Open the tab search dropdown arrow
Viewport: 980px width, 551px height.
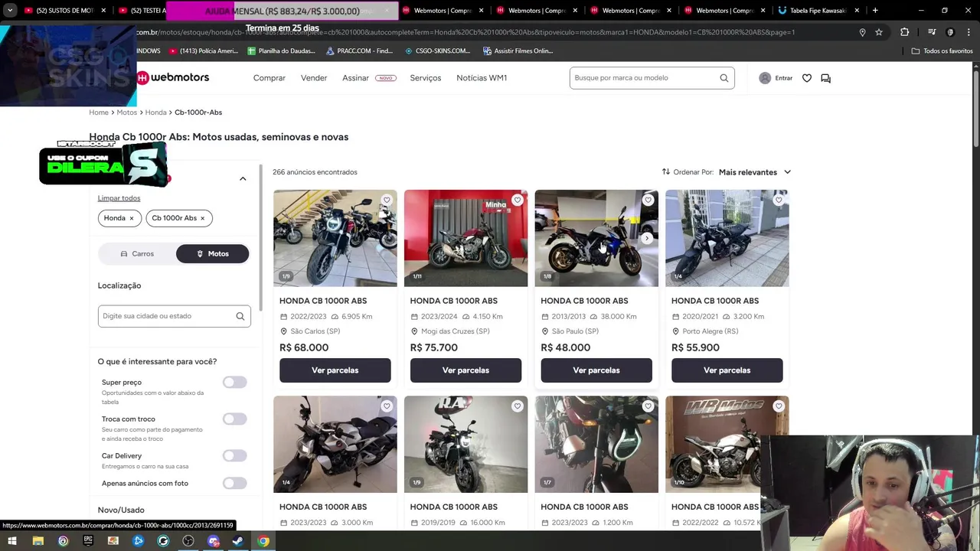coord(10,11)
